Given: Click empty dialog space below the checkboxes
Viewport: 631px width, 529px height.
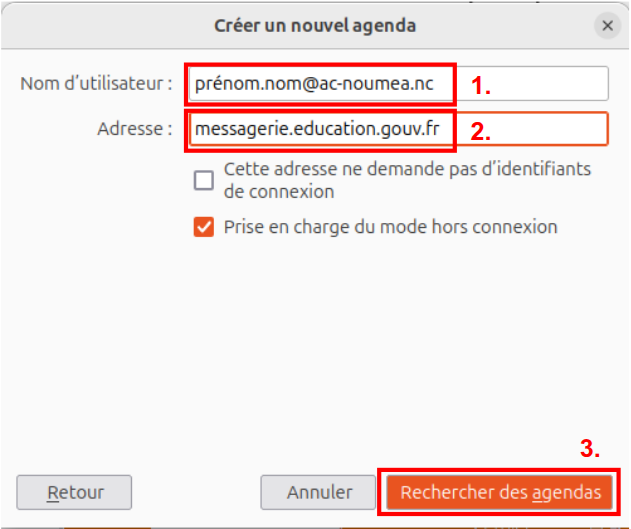Looking at the screenshot, I should point(315,350).
